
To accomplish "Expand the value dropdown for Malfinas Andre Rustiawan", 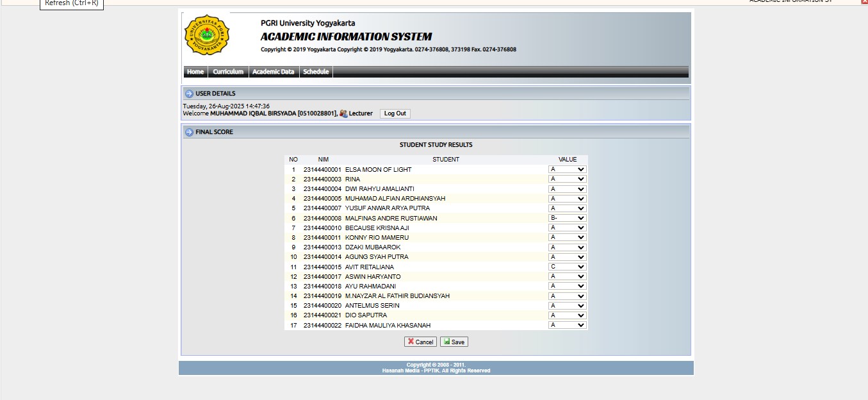I will pos(567,219).
